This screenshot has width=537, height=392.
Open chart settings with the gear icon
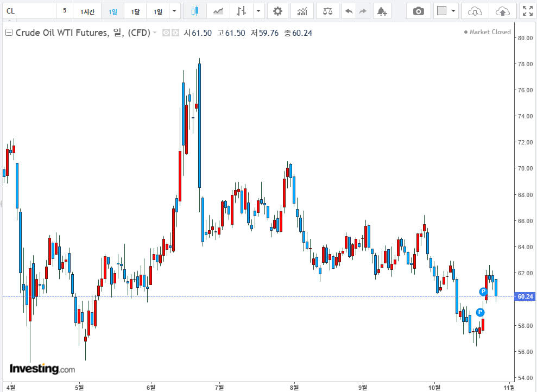[277, 11]
